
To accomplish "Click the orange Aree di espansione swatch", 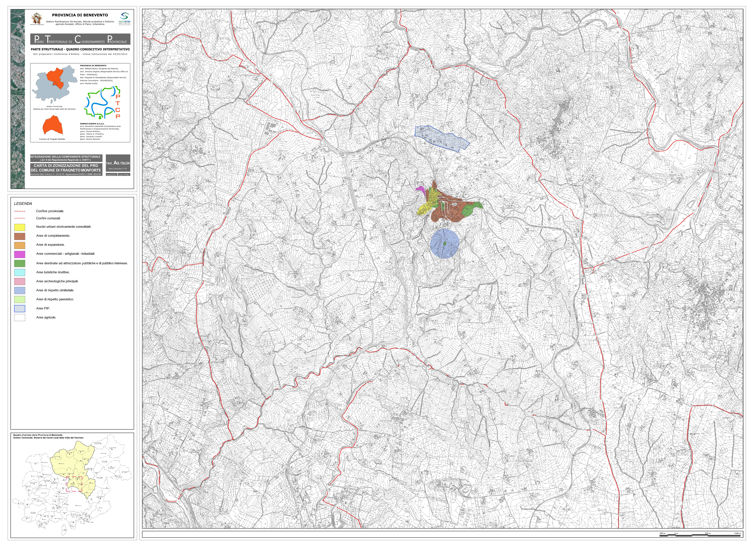I will click(20, 245).
